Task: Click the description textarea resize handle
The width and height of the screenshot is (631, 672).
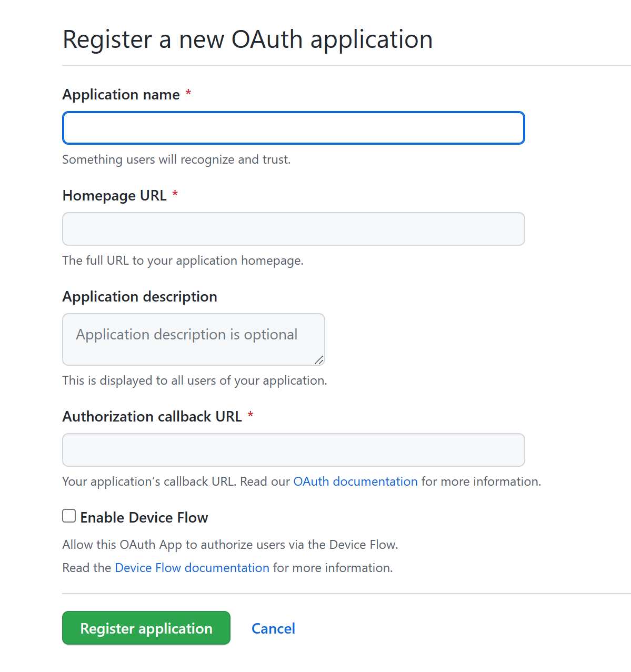Action: [x=319, y=360]
